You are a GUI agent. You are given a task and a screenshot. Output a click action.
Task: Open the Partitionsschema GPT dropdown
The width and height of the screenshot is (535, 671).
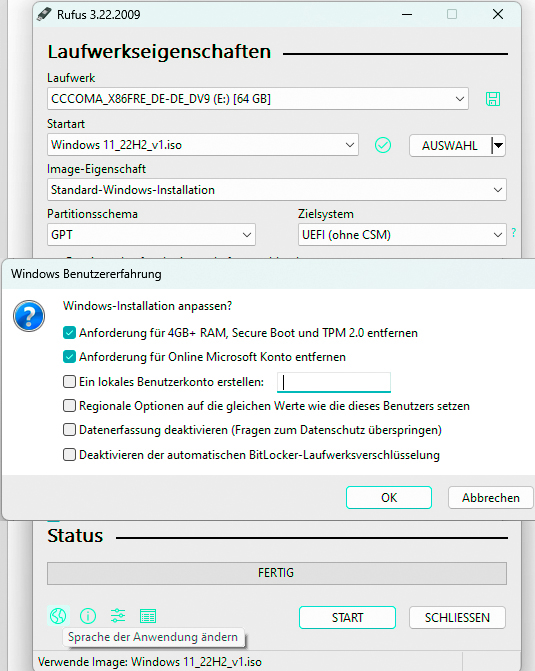(x=151, y=235)
